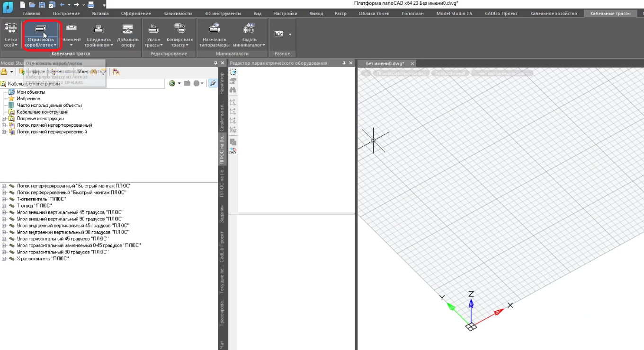Screen dimensions: 644x350
Task: Open quick access toolbar customize dropdown
Action: click(104, 5)
